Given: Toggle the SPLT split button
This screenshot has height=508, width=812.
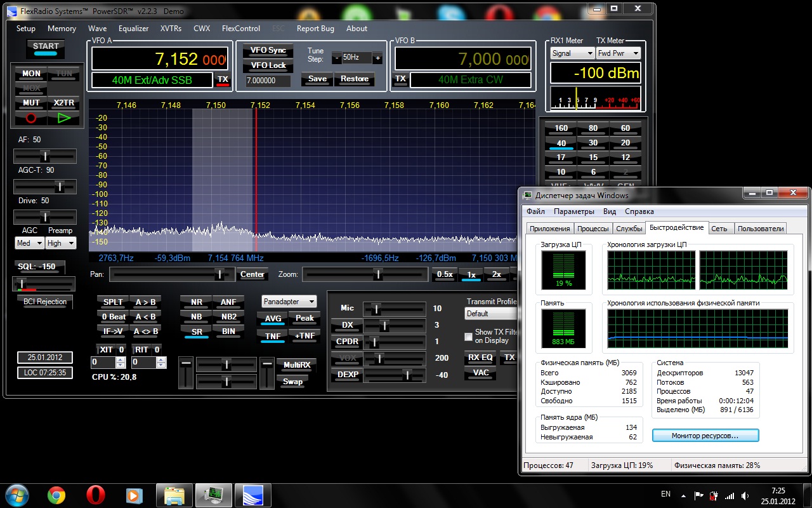Looking at the screenshot, I should coord(113,302).
